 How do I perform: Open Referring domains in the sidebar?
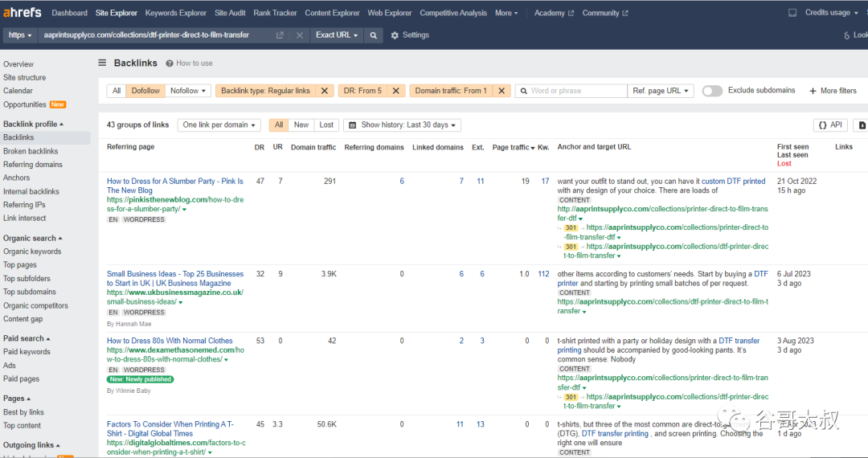(x=33, y=164)
